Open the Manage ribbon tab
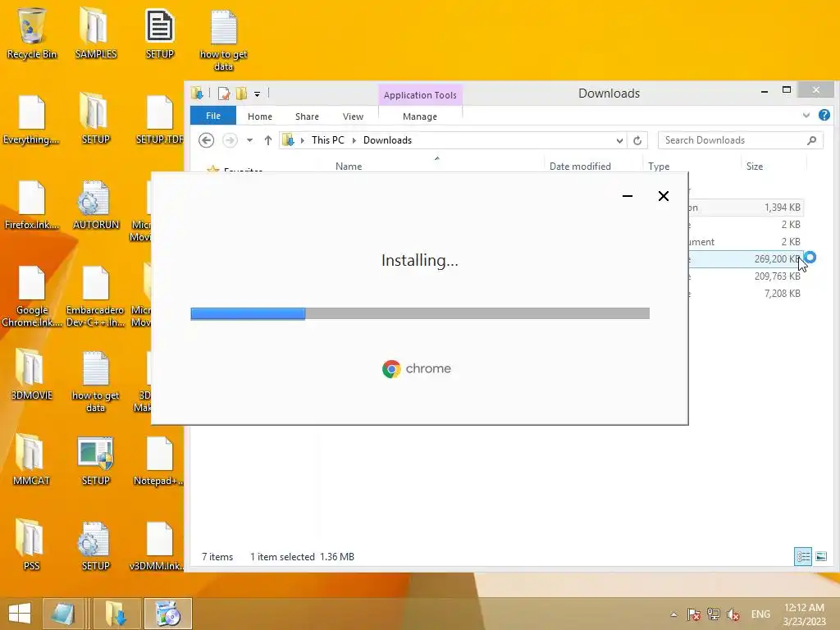 pos(420,116)
